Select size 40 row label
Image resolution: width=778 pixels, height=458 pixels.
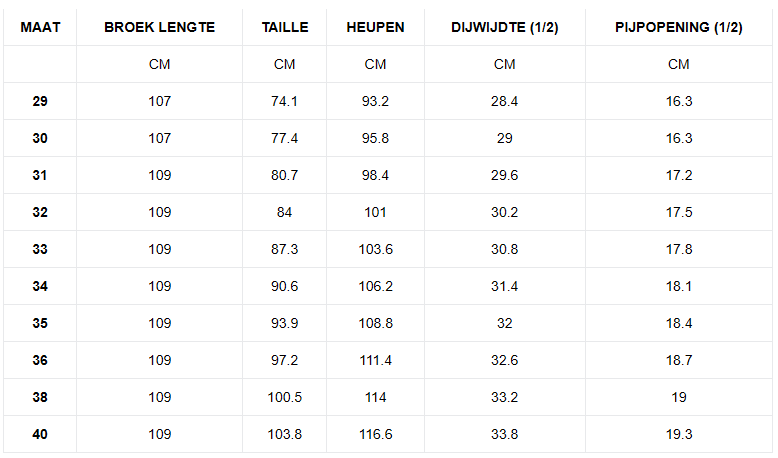[40, 434]
